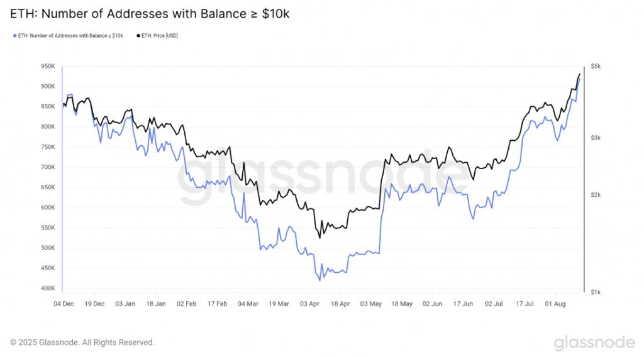Screen dimensions: 644x357
Task: Click the Glassnode logo in bottom right
Action: [x=594, y=343]
